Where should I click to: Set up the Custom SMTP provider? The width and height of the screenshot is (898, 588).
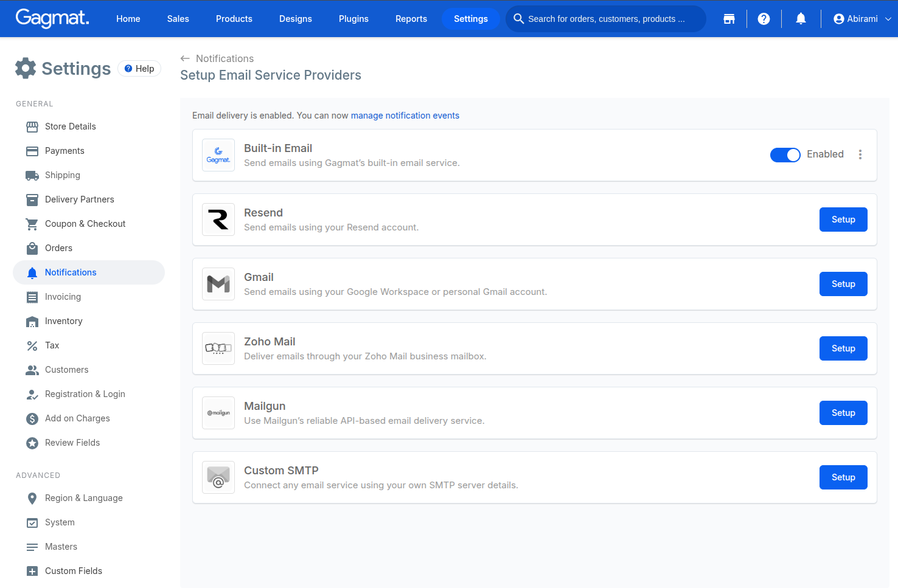843,477
